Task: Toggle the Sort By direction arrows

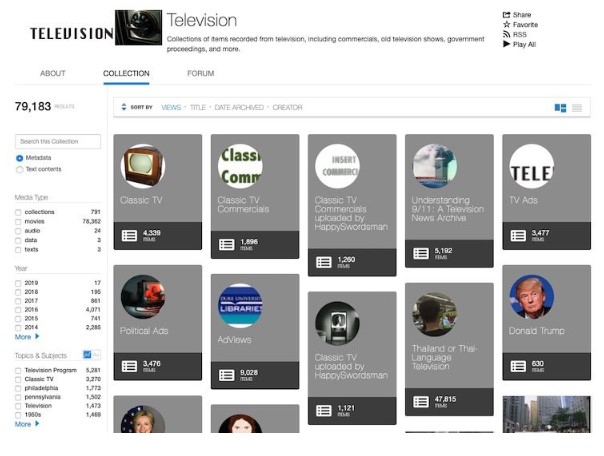Action: [x=124, y=107]
